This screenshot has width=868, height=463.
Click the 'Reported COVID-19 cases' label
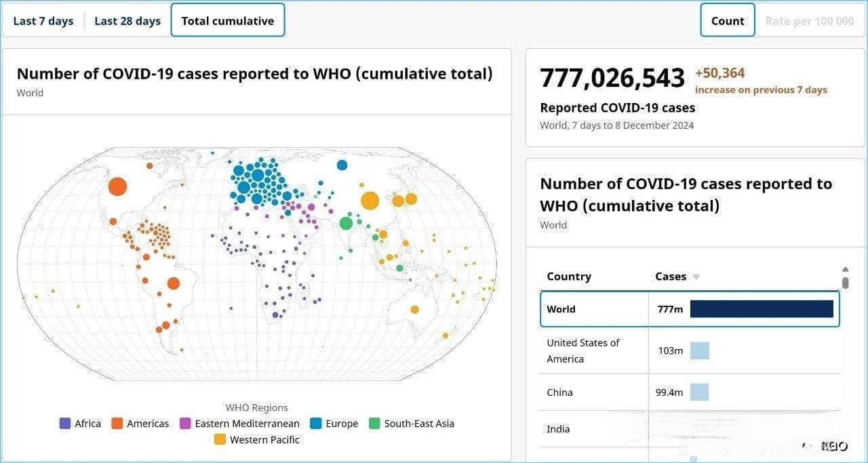coord(618,108)
